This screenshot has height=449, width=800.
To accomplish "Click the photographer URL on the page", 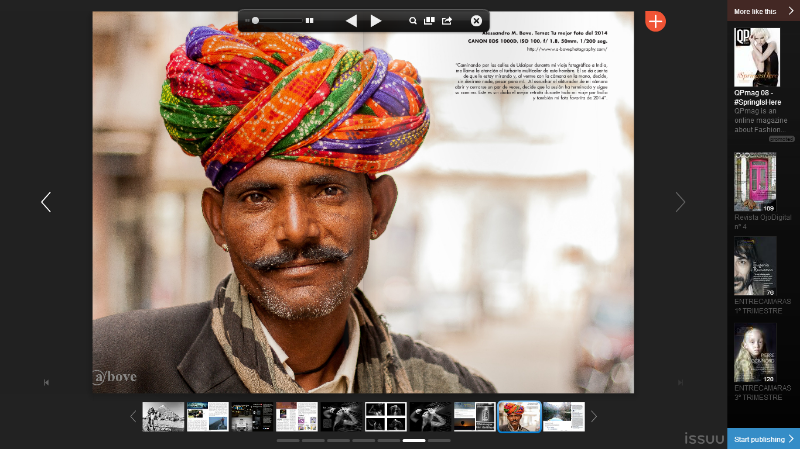I will 567,49.
